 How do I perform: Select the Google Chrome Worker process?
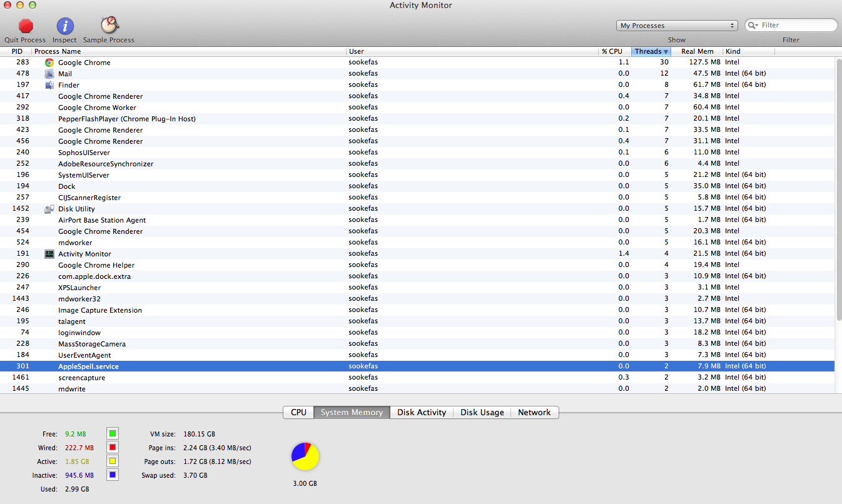coord(417,108)
